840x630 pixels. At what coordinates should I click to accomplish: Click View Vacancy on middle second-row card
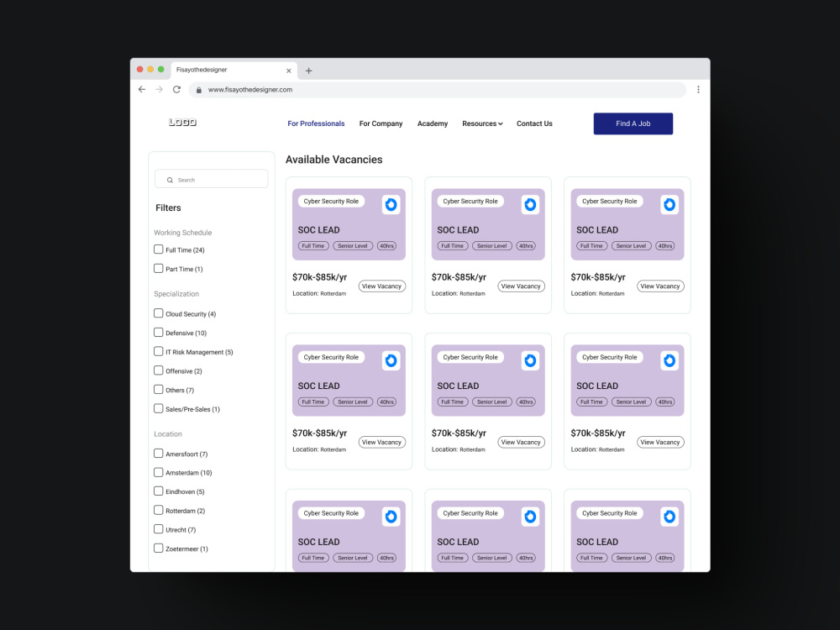[x=521, y=443]
